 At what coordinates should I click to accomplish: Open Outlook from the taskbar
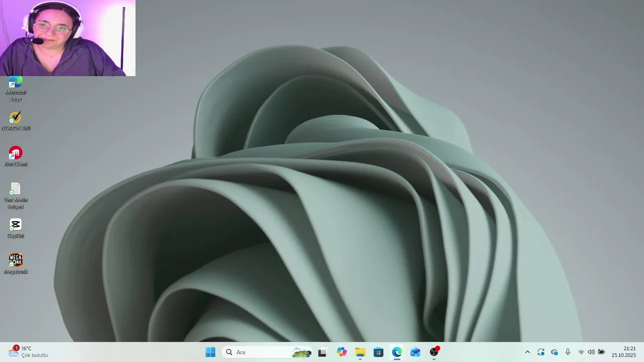pos(415,352)
